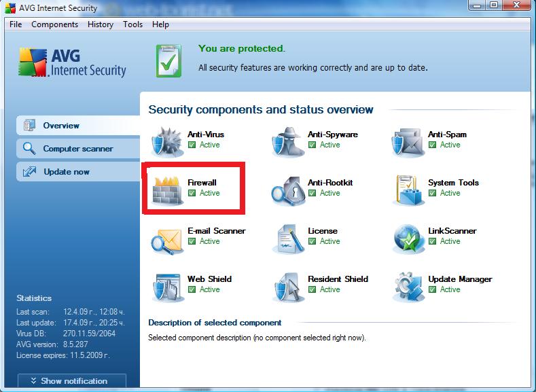The height and width of the screenshot is (392, 536).
Task: Open the E-mail Scanner envelope icon
Action: [167, 240]
